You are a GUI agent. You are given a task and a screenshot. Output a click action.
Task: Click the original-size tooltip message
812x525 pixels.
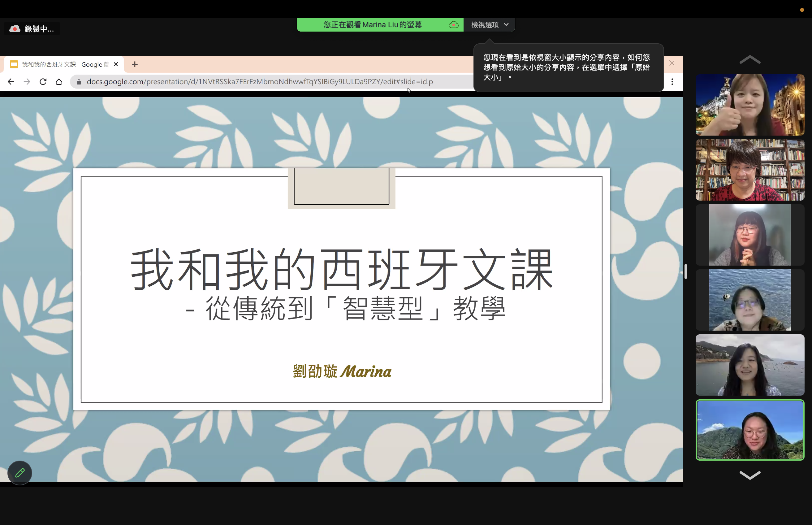click(568, 67)
